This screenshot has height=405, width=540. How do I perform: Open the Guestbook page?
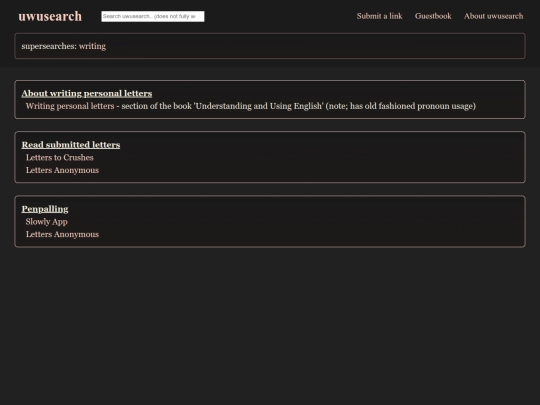pos(433,16)
